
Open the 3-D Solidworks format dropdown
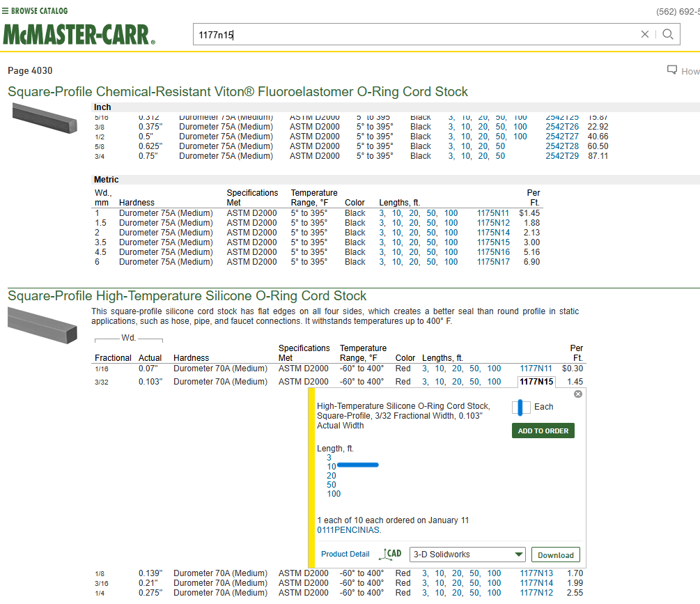[x=467, y=555]
